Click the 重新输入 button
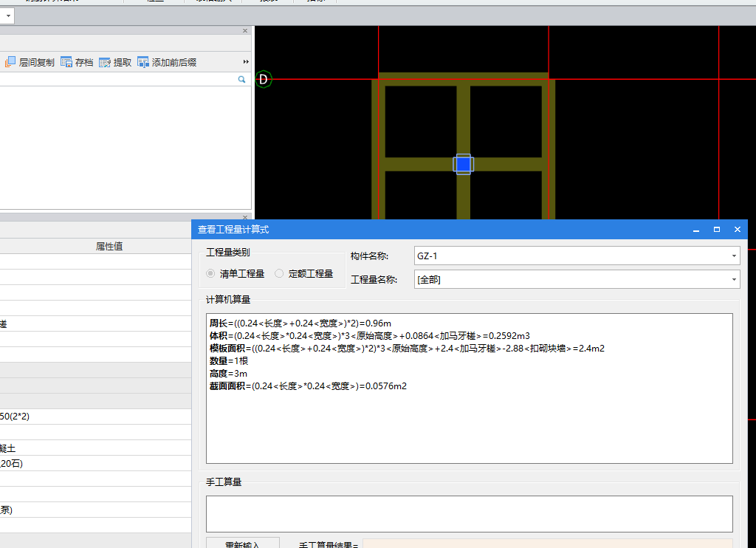Viewport: 756px width, 548px height. pos(242,544)
